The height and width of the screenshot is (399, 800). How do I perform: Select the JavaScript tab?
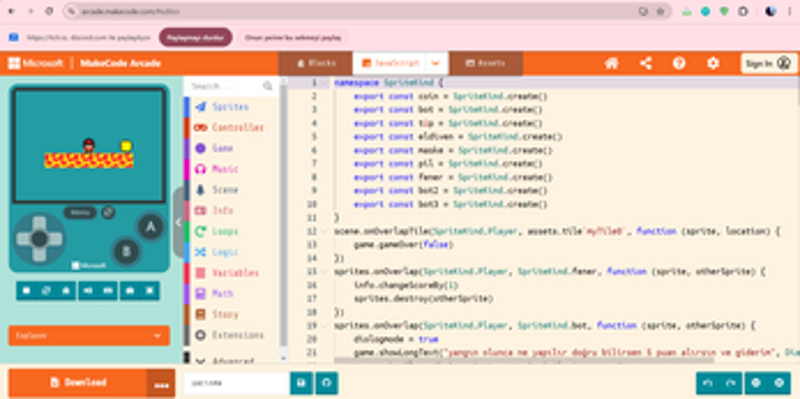pyautogui.click(x=390, y=63)
